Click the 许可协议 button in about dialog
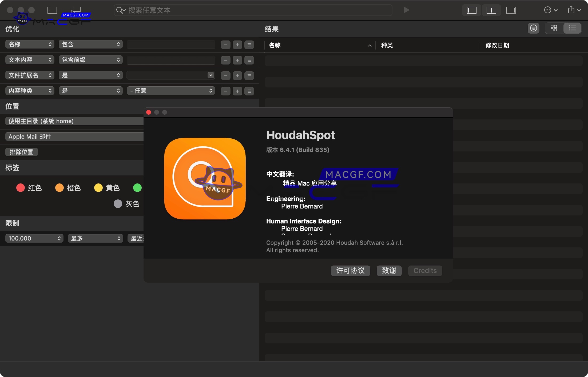The width and height of the screenshot is (588, 377). [x=350, y=271]
